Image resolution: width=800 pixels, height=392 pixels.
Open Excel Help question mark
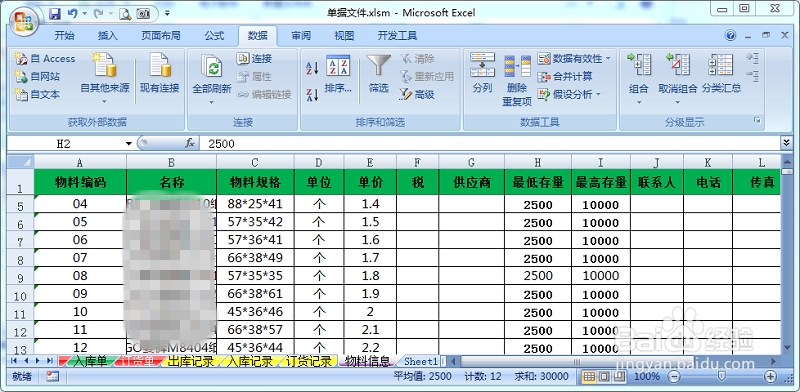coord(731,35)
